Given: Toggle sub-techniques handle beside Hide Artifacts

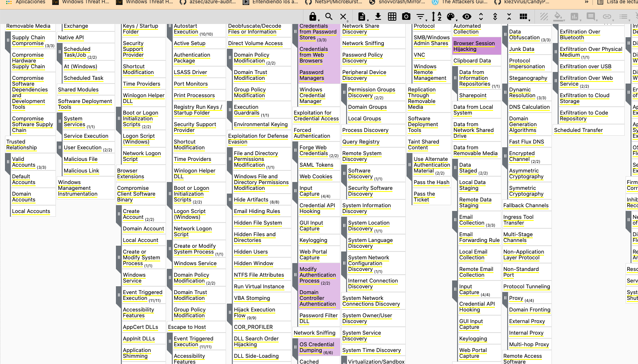Looking at the screenshot, I should 229,200.
